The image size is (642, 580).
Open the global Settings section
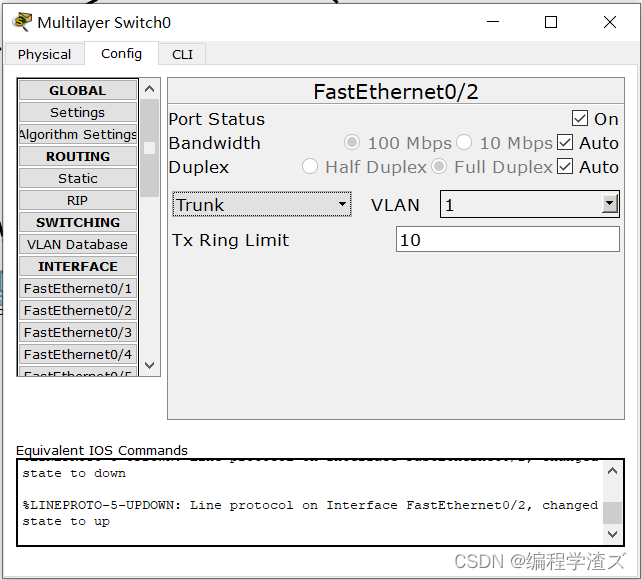pos(77,113)
